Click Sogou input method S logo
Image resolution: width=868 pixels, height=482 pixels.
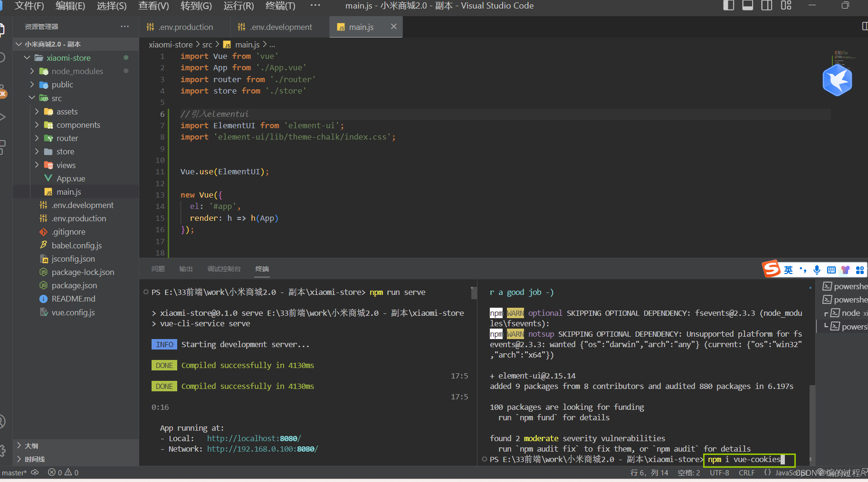tap(771, 269)
